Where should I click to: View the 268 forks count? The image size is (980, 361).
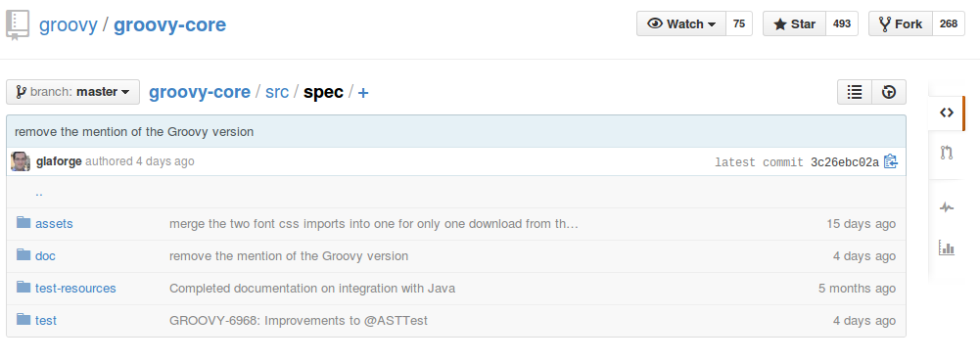(x=948, y=23)
